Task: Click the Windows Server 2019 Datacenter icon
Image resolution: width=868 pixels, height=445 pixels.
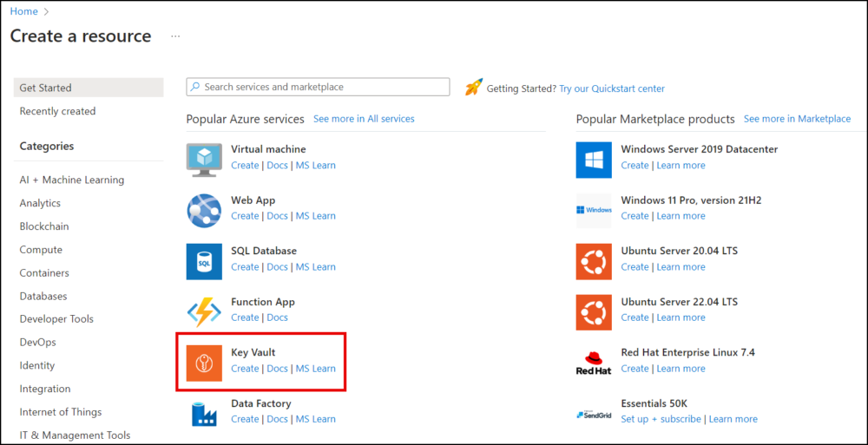Action: (594, 159)
